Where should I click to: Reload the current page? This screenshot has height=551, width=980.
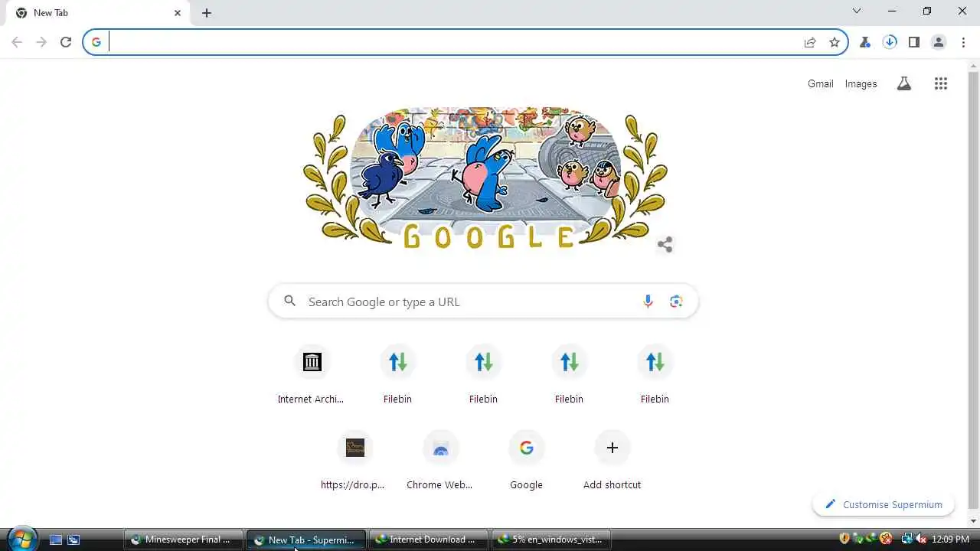tap(66, 42)
